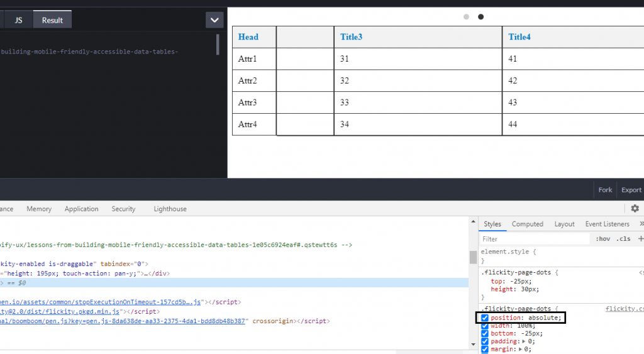The image size is (644, 354).
Task: Switch to the JS editor tab
Action: 18,20
